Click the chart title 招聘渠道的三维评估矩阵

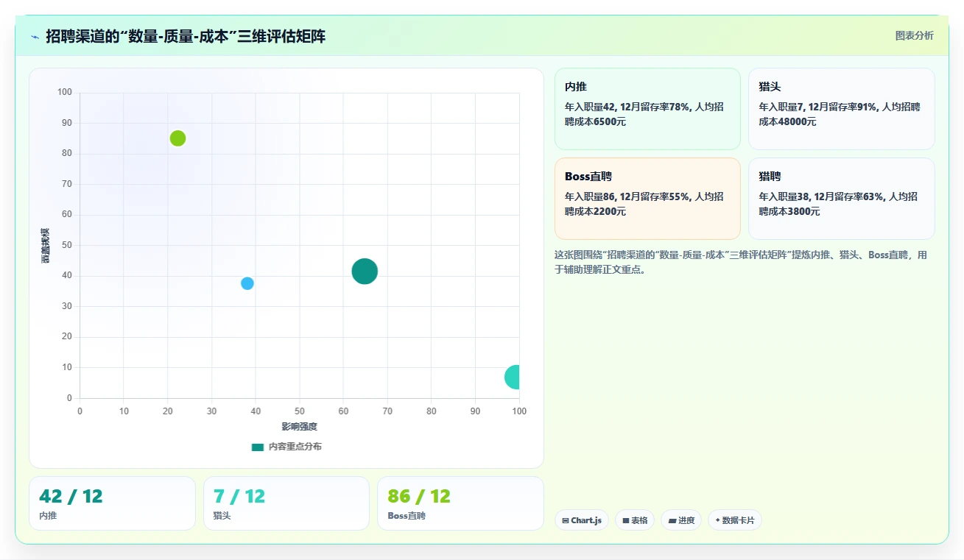(186, 36)
